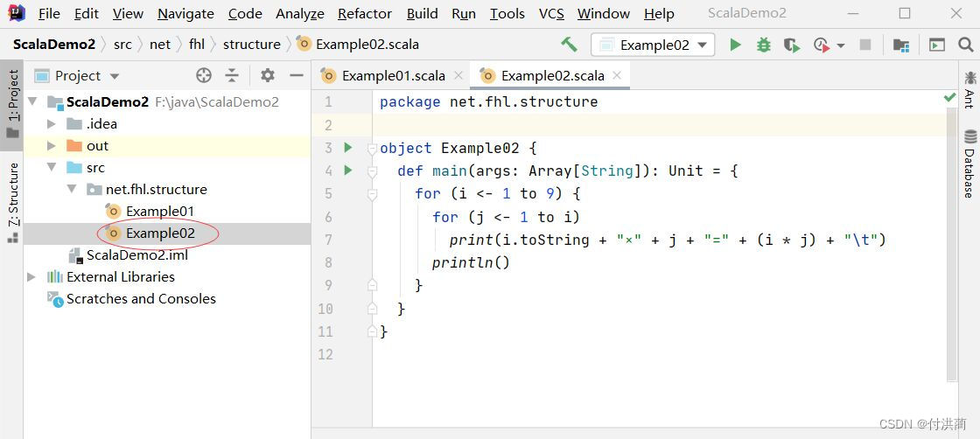
Task: Open the Ant tool window
Action: [x=969, y=90]
